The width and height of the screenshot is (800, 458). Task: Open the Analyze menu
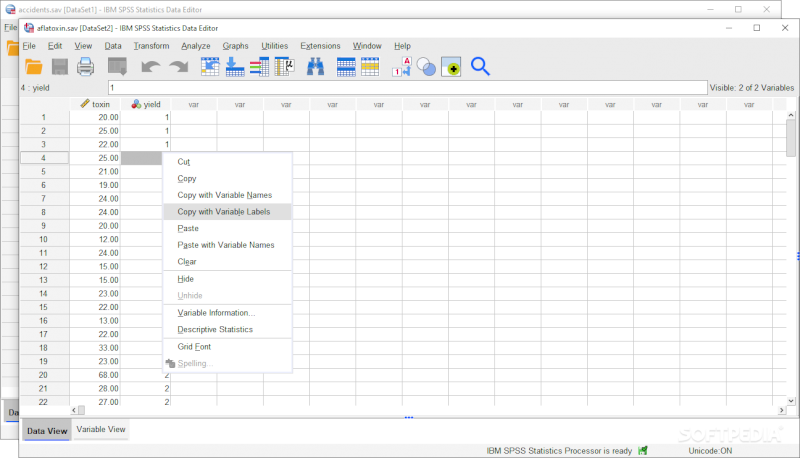[196, 46]
